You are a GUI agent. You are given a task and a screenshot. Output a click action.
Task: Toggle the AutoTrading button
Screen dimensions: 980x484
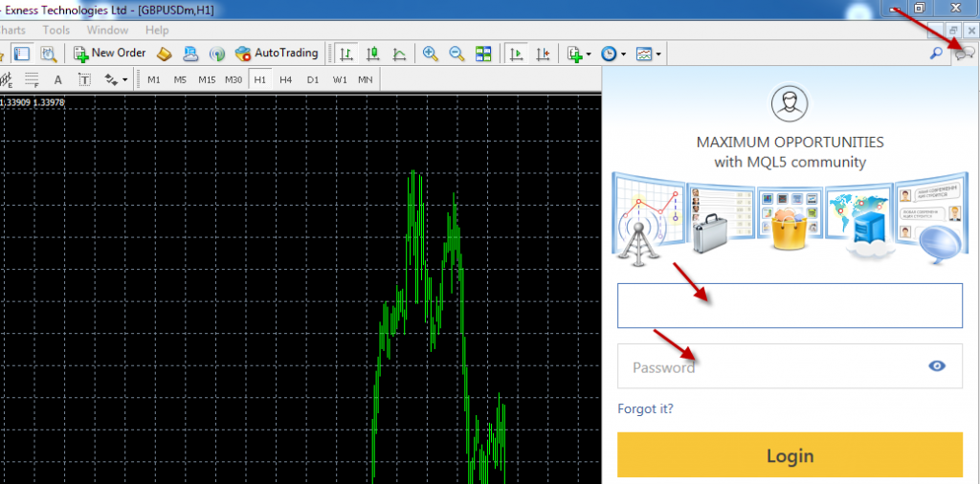(277, 54)
